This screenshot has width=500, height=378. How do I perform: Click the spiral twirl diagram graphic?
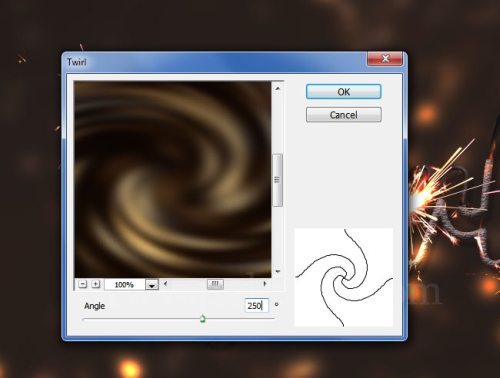click(344, 277)
